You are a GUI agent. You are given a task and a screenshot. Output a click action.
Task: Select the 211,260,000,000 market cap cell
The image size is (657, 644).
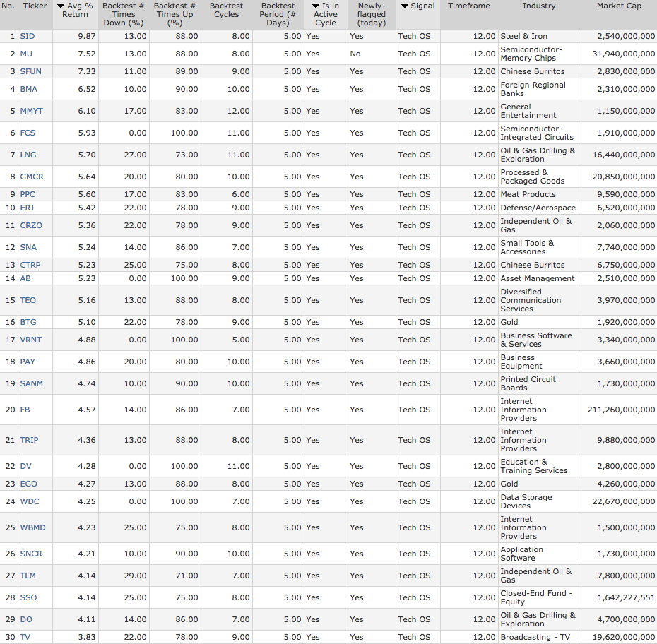[619, 410]
